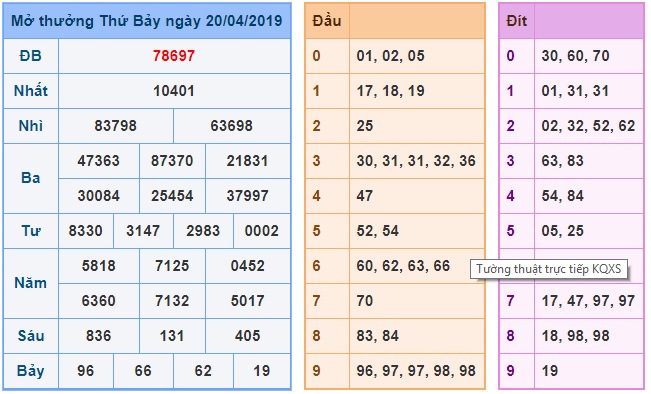
Task: Select the ĐB prize label
Action: click(x=31, y=56)
